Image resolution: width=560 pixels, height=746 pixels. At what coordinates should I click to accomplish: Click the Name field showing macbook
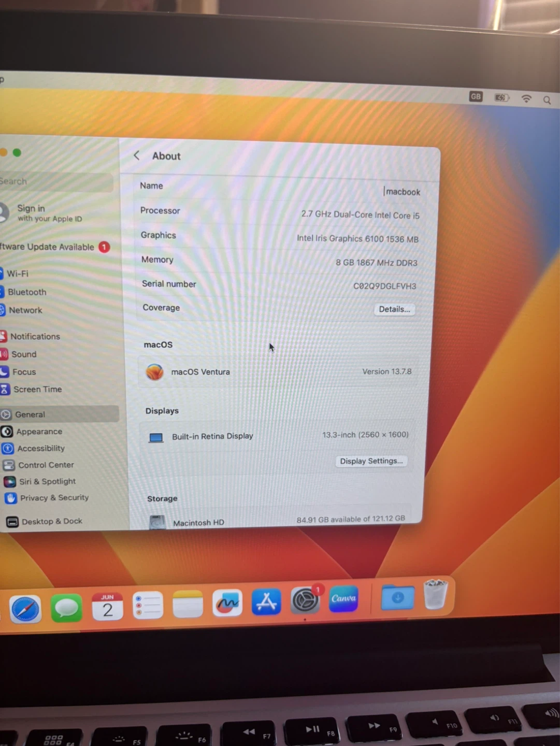[x=402, y=192]
